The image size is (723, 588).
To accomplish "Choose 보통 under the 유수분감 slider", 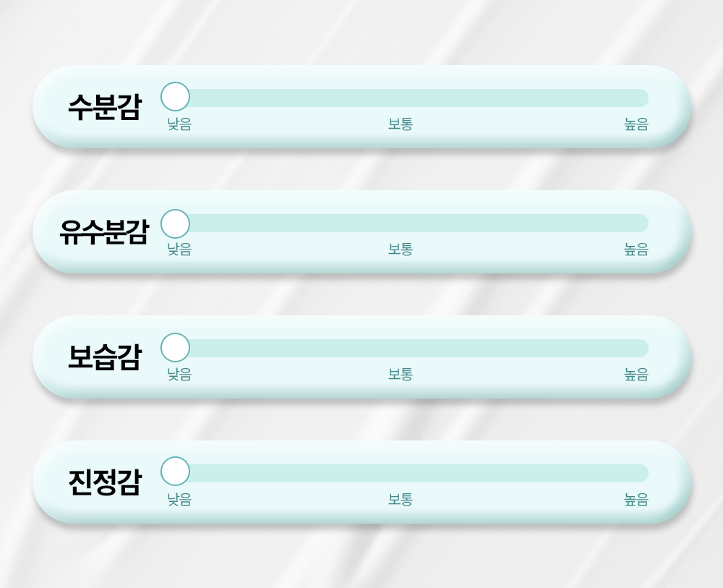I will (x=401, y=250).
